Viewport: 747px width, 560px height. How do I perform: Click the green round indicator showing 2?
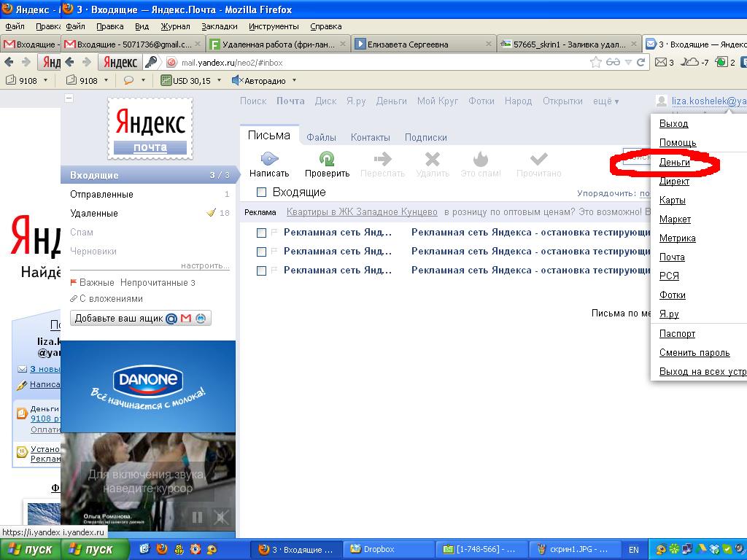point(726,63)
